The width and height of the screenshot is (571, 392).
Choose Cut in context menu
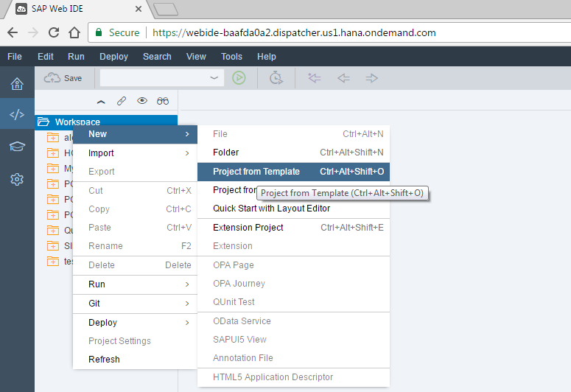click(x=135, y=191)
